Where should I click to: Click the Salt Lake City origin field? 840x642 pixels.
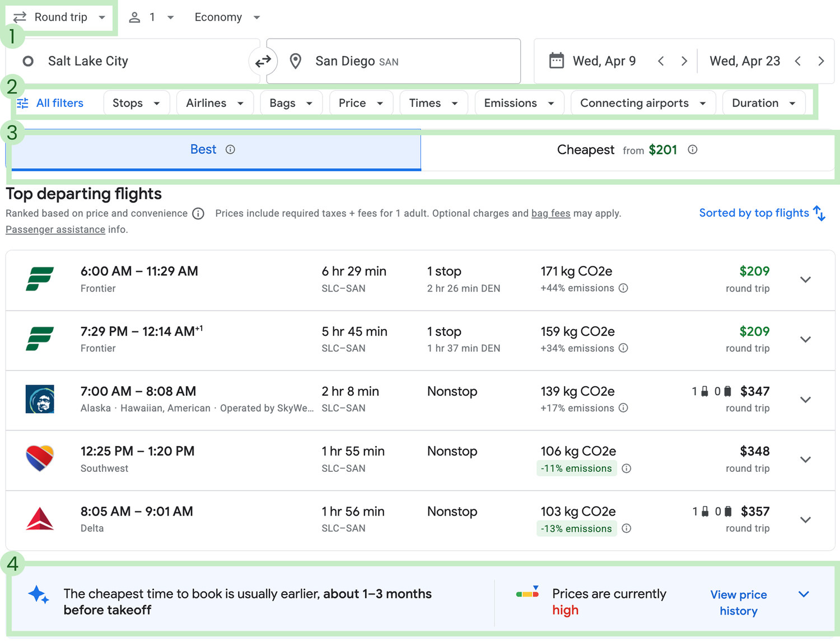pos(133,61)
